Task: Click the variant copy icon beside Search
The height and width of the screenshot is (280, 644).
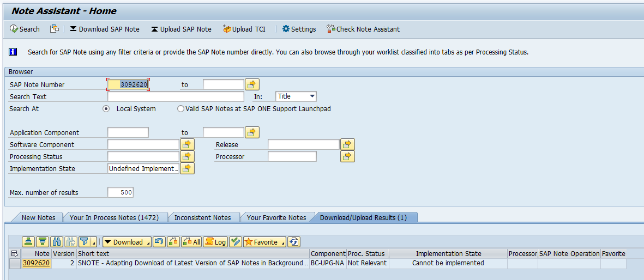Action: coord(54,29)
